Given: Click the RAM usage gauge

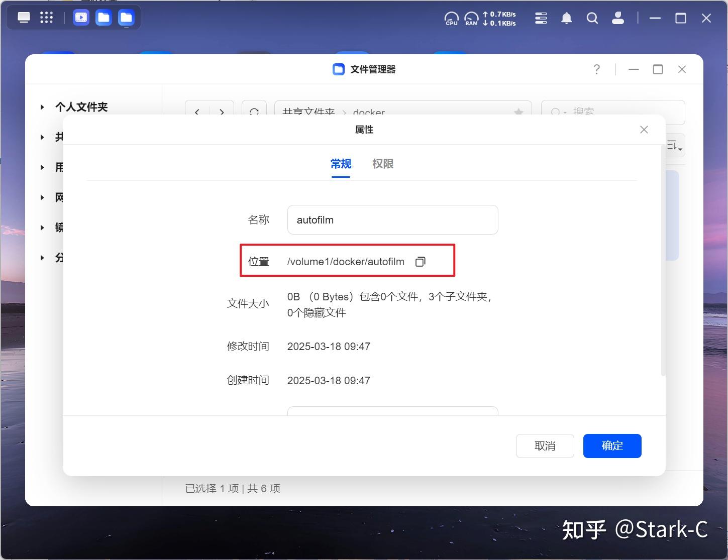Looking at the screenshot, I should point(471,18).
